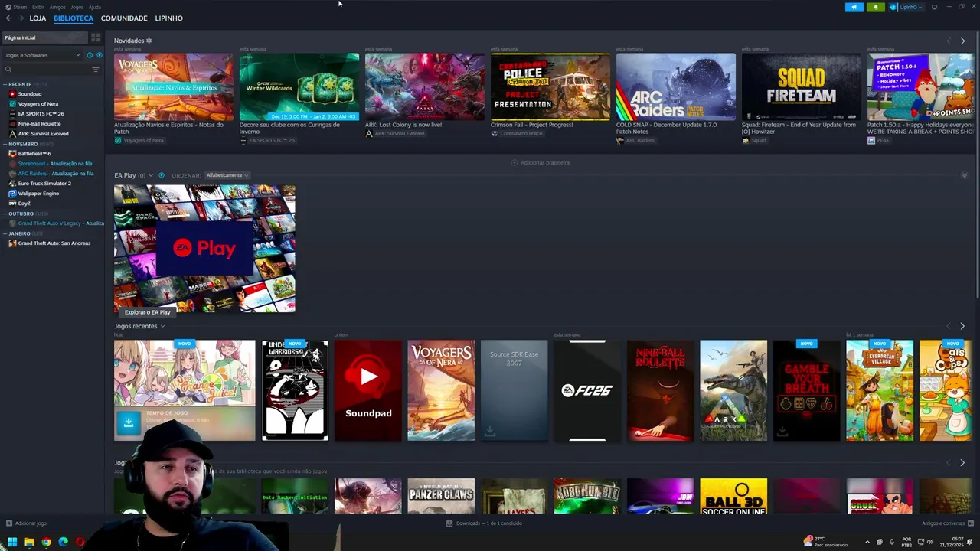The height and width of the screenshot is (551, 980).
Task: Open the Jogos menu
Action: [x=77, y=7]
